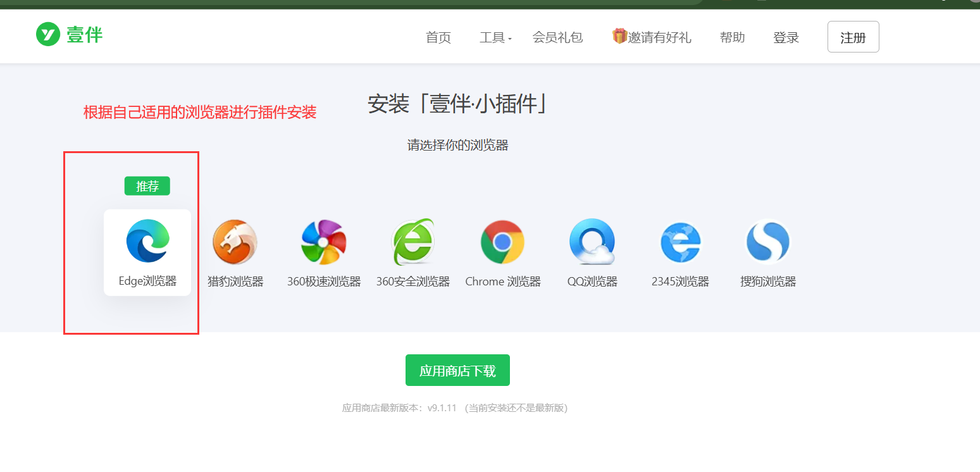The width and height of the screenshot is (980, 472).
Task: Select the 猎豹浏览器 icon
Action: [x=235, y=242]
